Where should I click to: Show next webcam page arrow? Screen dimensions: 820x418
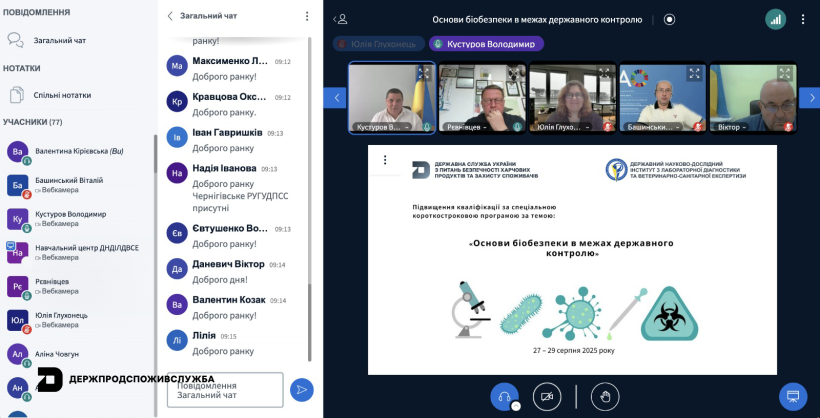tap(810, 98)
